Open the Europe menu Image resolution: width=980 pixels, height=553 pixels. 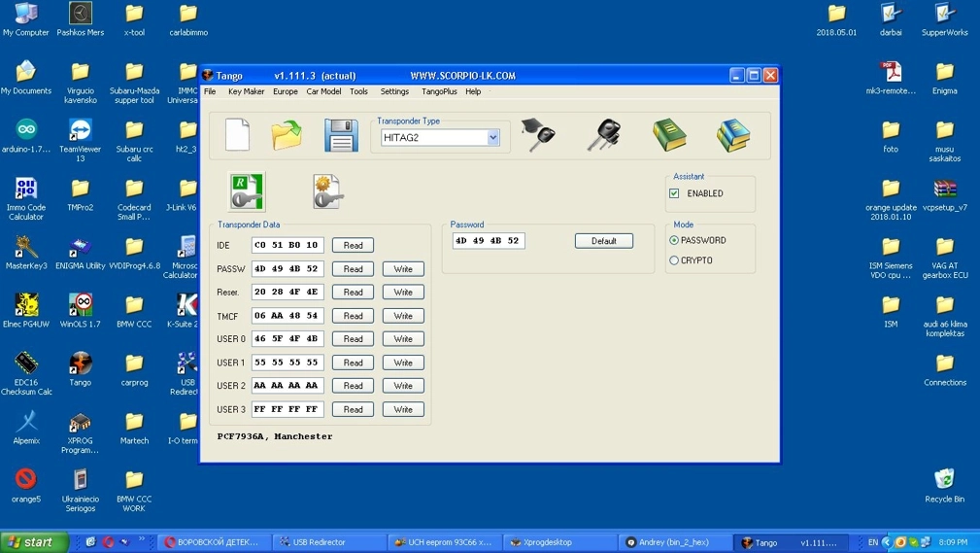pyautogui.click(x=285, y=91)
